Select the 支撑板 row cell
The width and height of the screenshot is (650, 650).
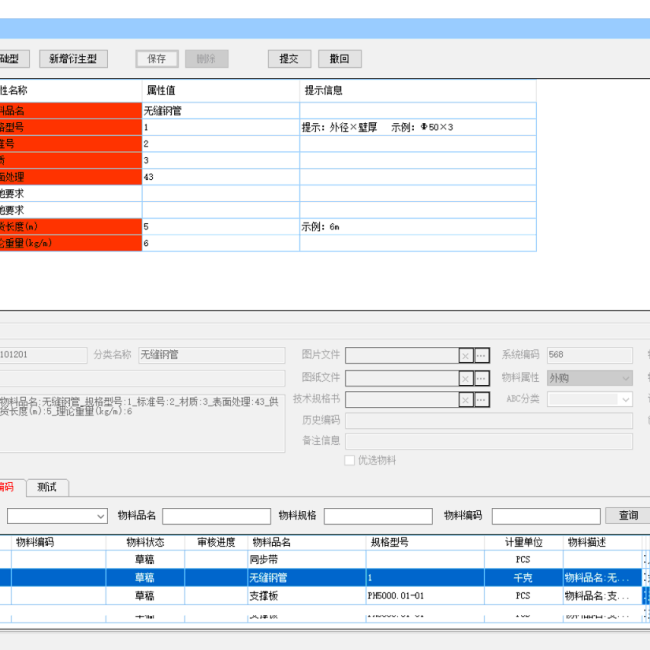tap(307, 596)
